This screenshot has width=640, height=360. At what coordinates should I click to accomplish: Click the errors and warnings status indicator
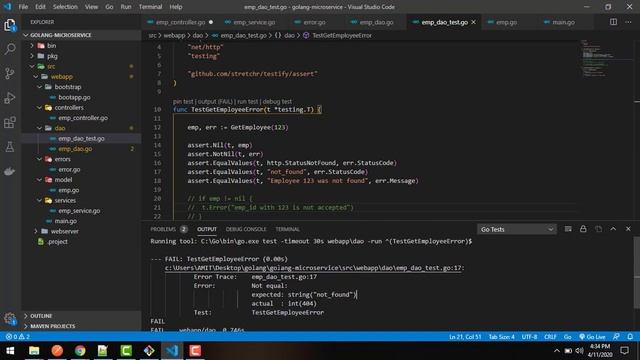(18, 337)
